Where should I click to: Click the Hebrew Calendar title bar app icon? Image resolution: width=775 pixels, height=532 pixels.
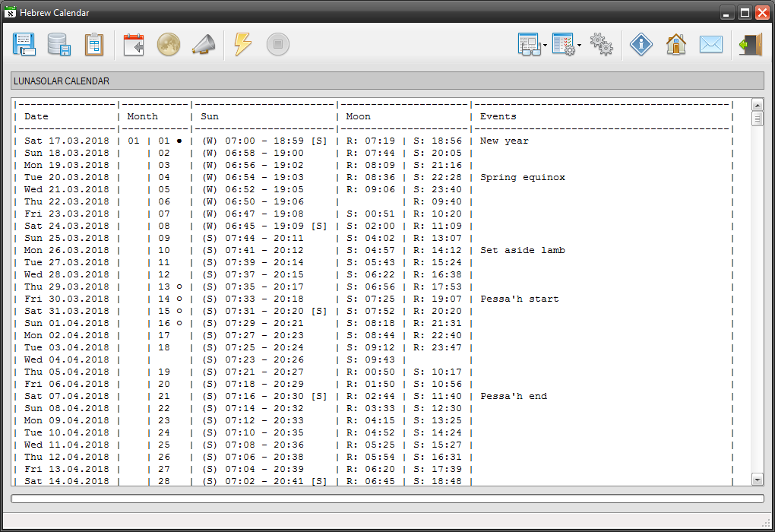[10, 12]
